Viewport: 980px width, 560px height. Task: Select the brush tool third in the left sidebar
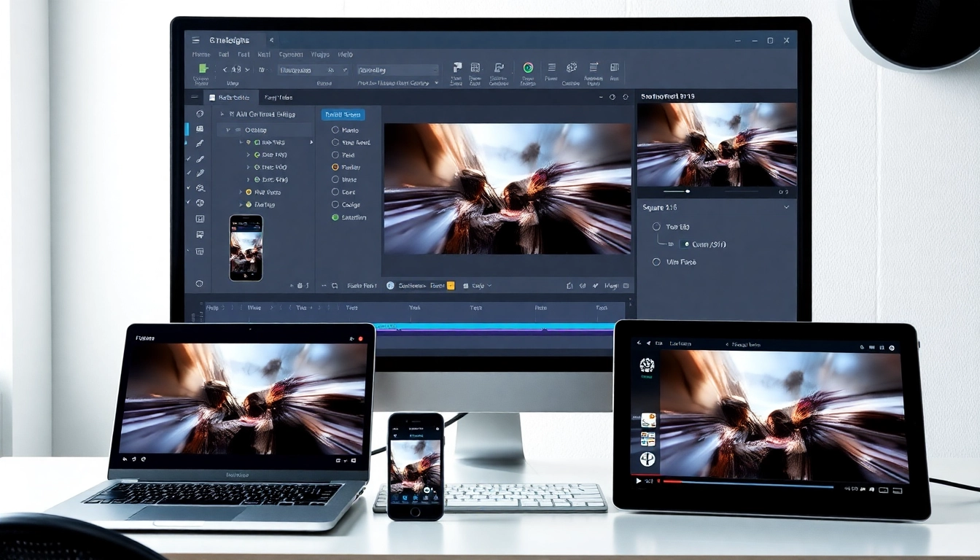tap(199, 144)
